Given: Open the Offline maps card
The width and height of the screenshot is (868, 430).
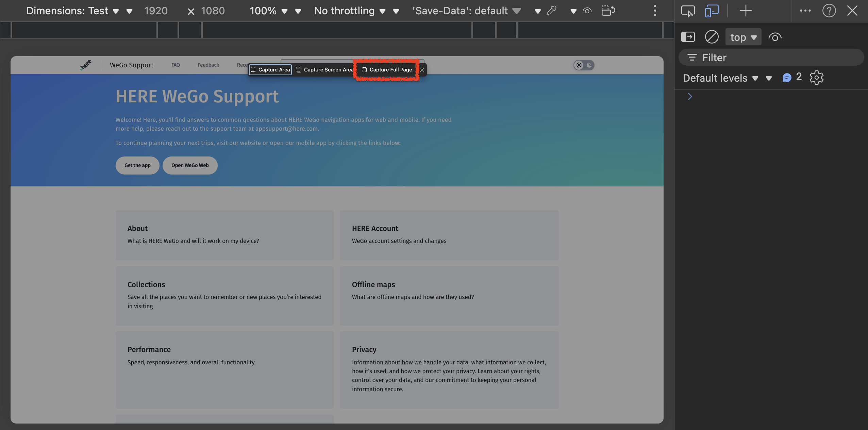Looking at the screenshot, I should tap(449, 296).
